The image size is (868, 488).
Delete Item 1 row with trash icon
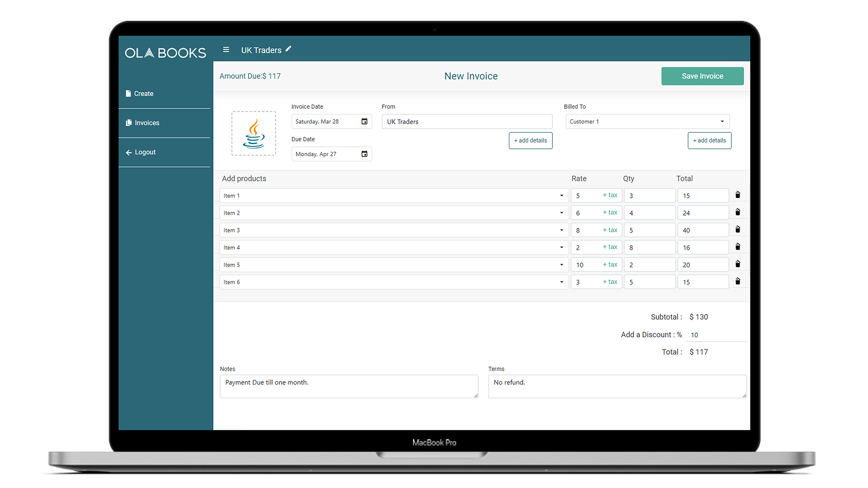[737, 195]
